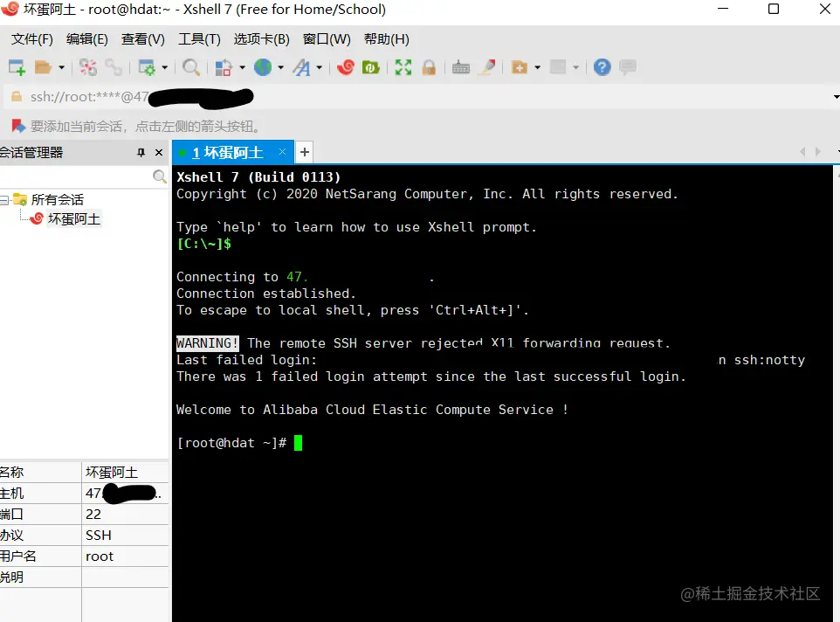Click the tab scroll left arrow

802,152
